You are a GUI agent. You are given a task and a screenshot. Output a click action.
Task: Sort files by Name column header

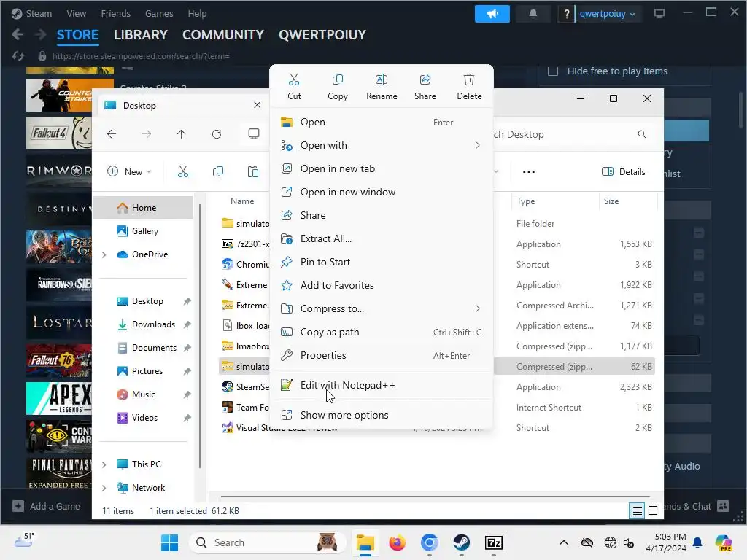242,201
